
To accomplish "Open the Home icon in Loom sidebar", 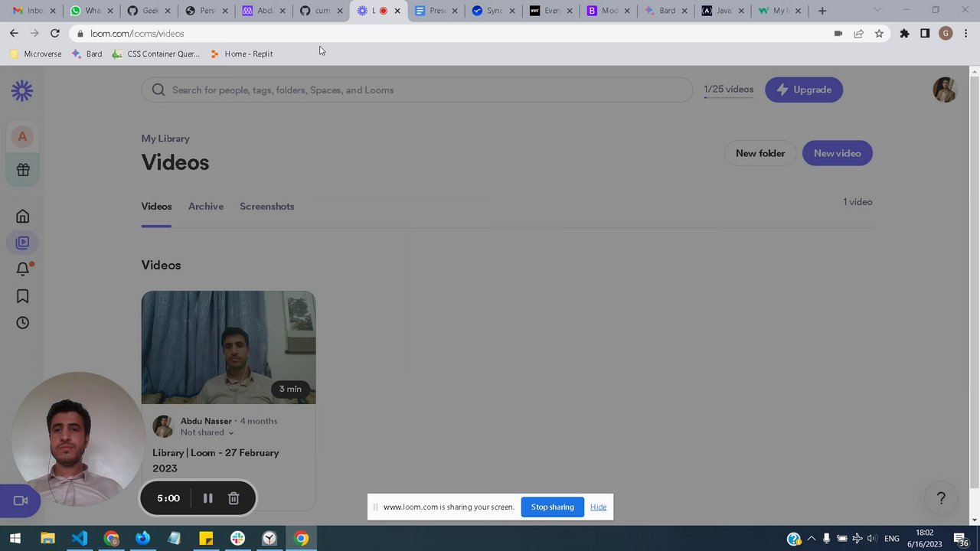I will point(23,217).
